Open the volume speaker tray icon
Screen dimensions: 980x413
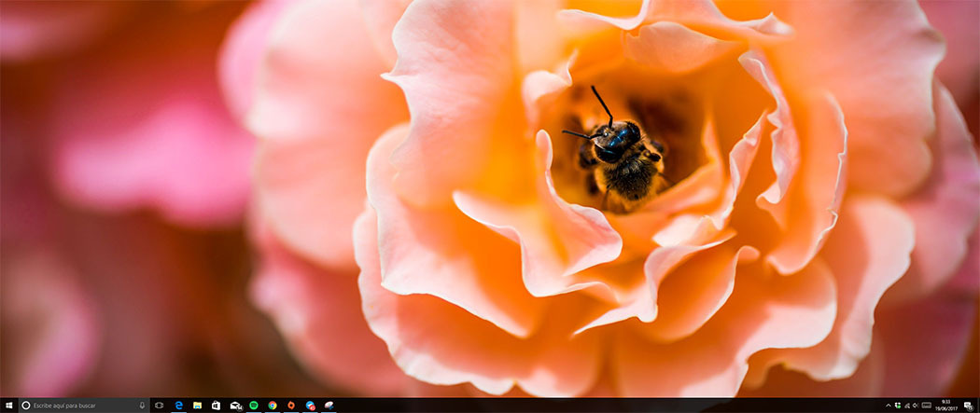[x=916, y=406]
